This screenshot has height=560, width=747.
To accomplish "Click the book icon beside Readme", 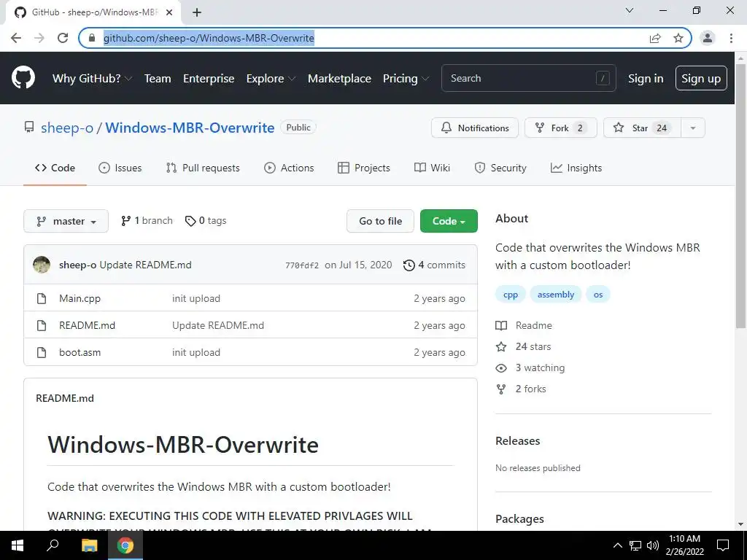I will pos(501,326).
